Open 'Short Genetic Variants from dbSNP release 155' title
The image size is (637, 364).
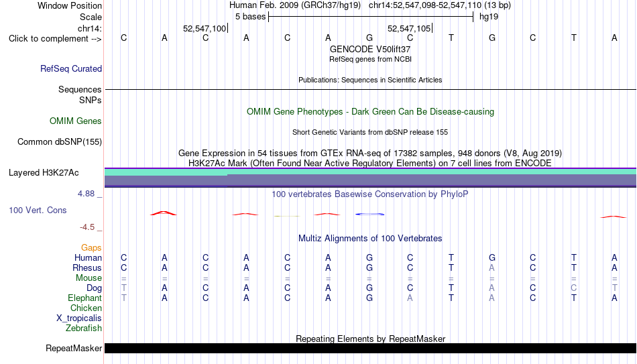370,133
